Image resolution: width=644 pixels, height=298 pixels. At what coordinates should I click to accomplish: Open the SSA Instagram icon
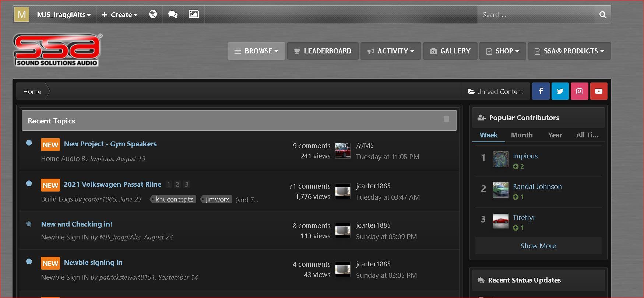[580, 91]
